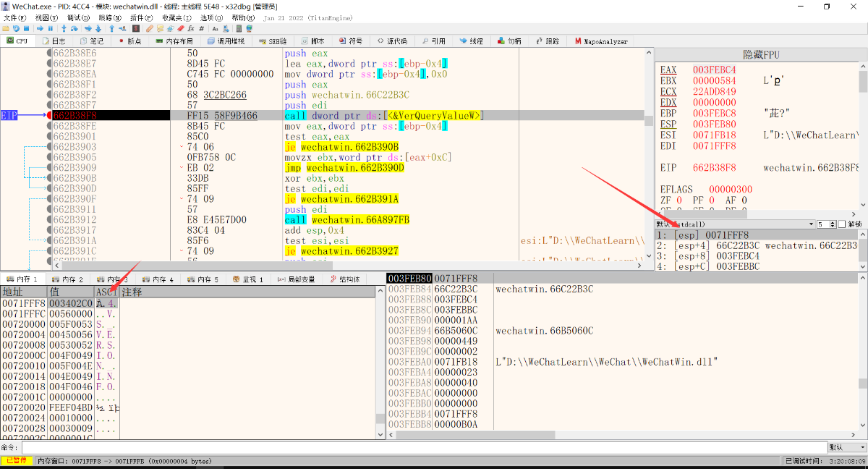The width and height of the screenshot is (868, 469).
Task: Toggle breakpoint at address 662B38FE
Action: 49,126
